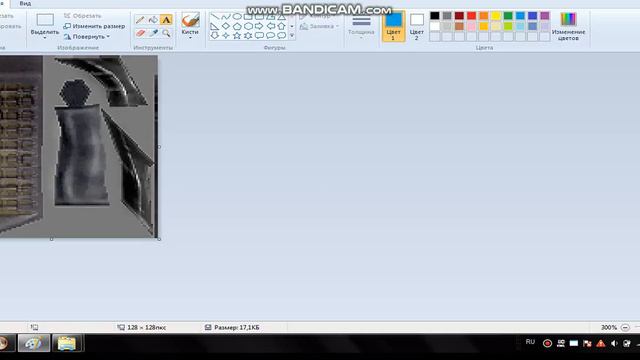
Task: Choose the Cloud callout shape
Action: click(x=281, y=36)
